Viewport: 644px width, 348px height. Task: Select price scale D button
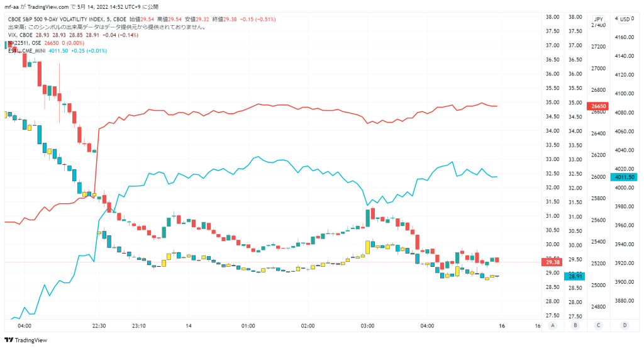[x=625, y=325]
